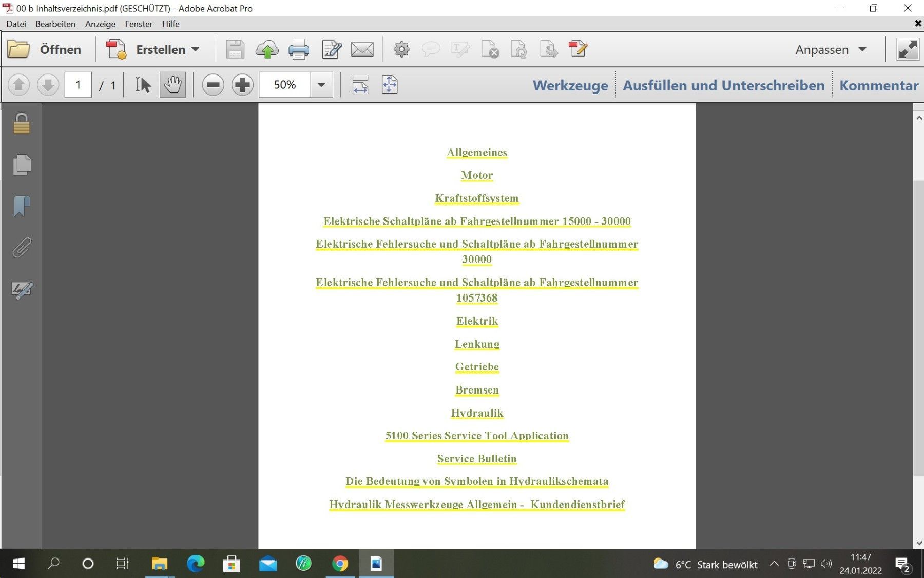924x578 pixels.
Task: Open the Bookmarks panel in sidebar
Action: (22, 206)
